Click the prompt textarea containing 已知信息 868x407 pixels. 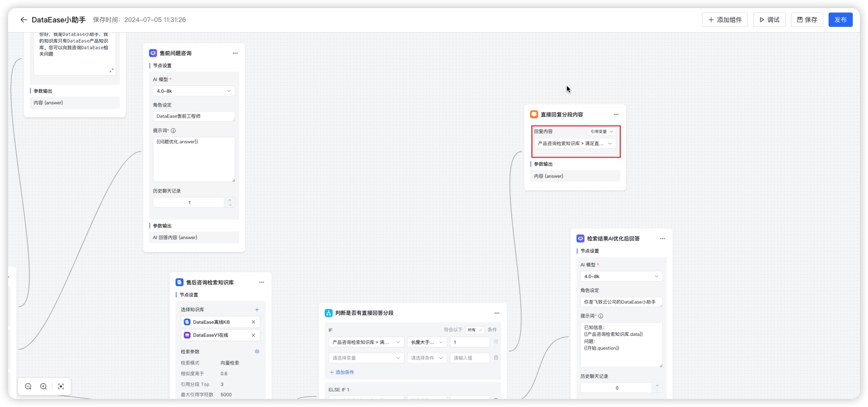pyautogui.click(x=621, y=345)
